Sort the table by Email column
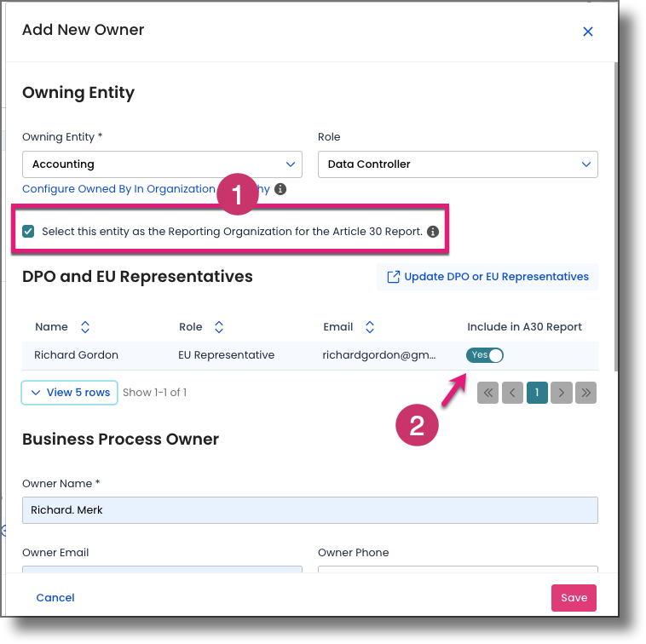This screenshot has height=644, width=646. pos(370,327)
